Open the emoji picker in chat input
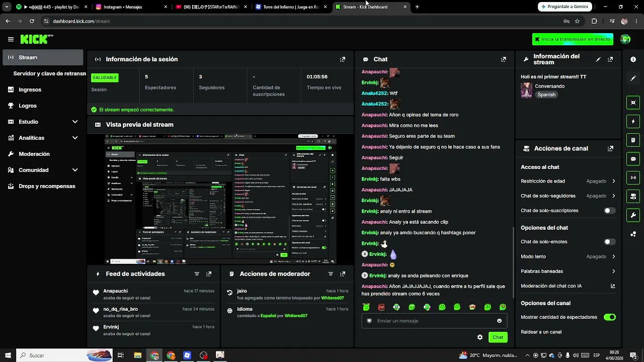644x362 pixels. click(x=499, y=321)
